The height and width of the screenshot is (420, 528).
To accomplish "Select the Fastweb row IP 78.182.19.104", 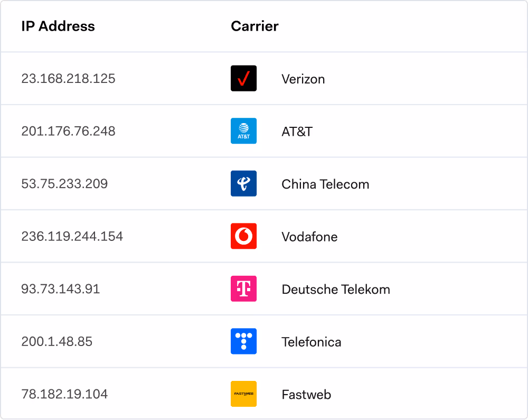I will [x=64, y=394].
